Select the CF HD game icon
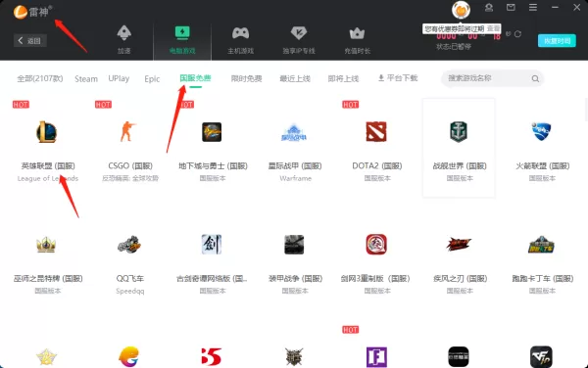This screenshot has width=588, height=368. [x=541, y=357]
